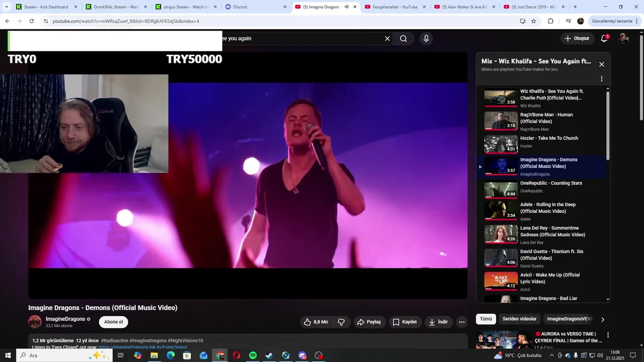
Task: Open the YouTube account avatar menu
Action: point(624,39)
